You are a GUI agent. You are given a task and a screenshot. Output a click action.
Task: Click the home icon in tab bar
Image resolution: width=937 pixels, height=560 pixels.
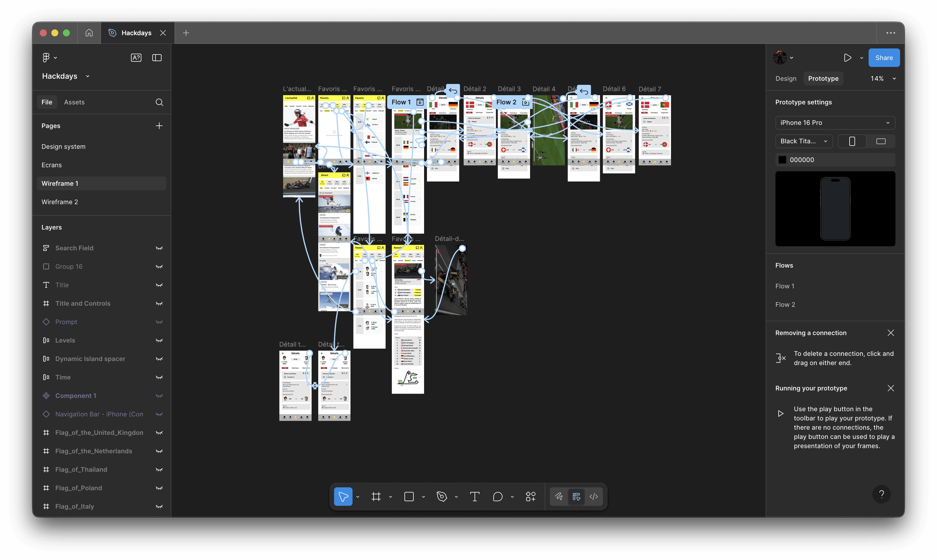coord(89,33)
